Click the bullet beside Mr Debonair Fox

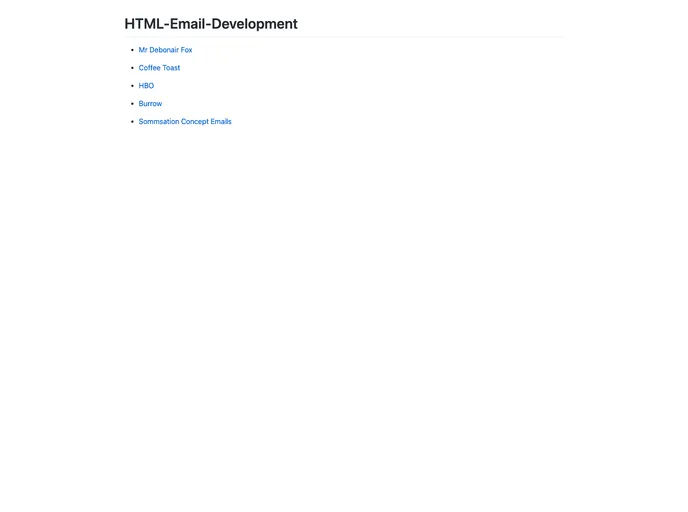132,50
